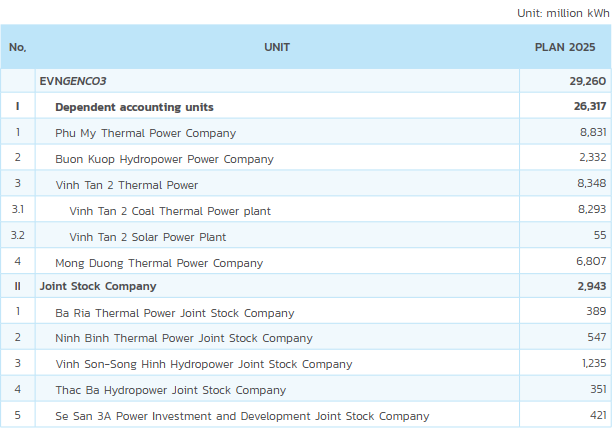Click the EVNGENCO3 total value 29,260
This screenshot has width=612, height=431.
point(587,81)
